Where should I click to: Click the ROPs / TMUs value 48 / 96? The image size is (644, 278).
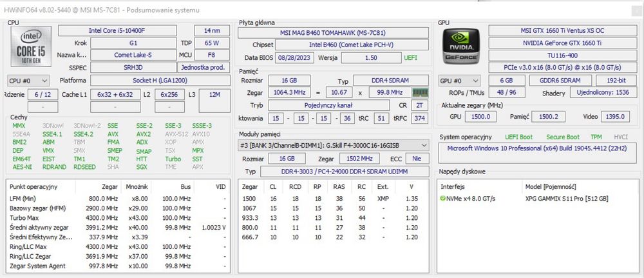pyautogui.click(x=507, y=92)
